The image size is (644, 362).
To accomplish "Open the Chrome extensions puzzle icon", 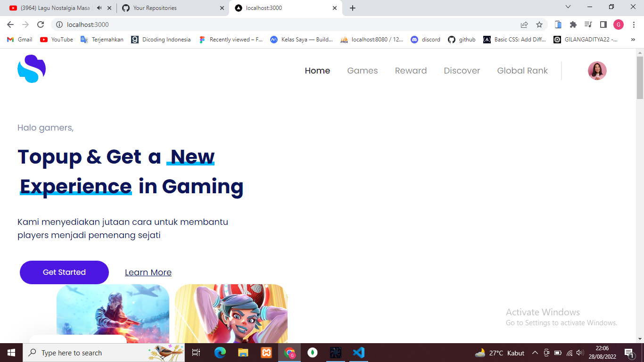I will click(573, 25).
